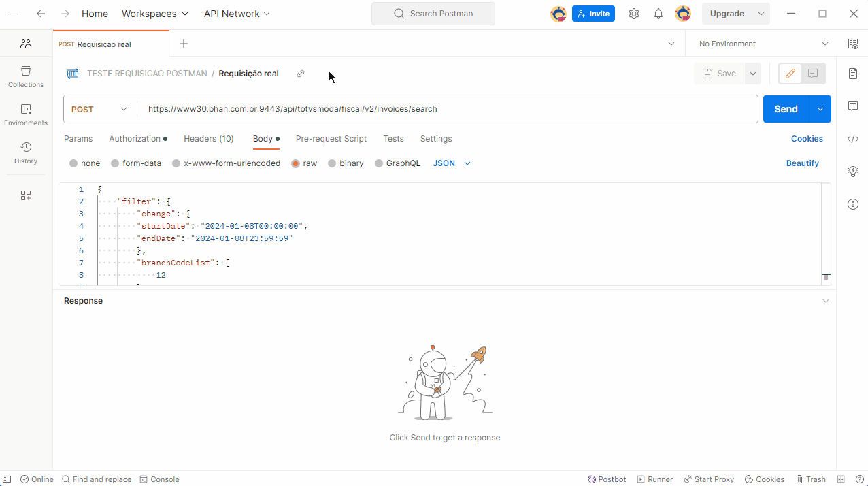Click the Save button
Image resolution: width=868 pixels, height=486 pixels.
719,74
